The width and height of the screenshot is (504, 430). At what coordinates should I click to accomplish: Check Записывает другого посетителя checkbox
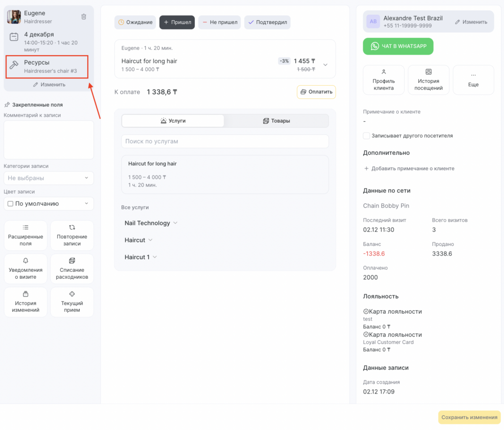[x=367, y=135]
